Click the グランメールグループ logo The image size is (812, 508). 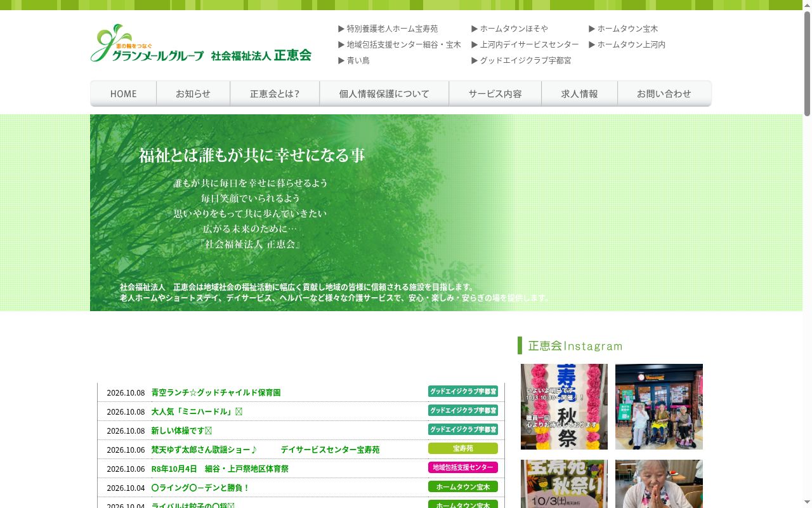pyautogui.click(x=200, y=43)
